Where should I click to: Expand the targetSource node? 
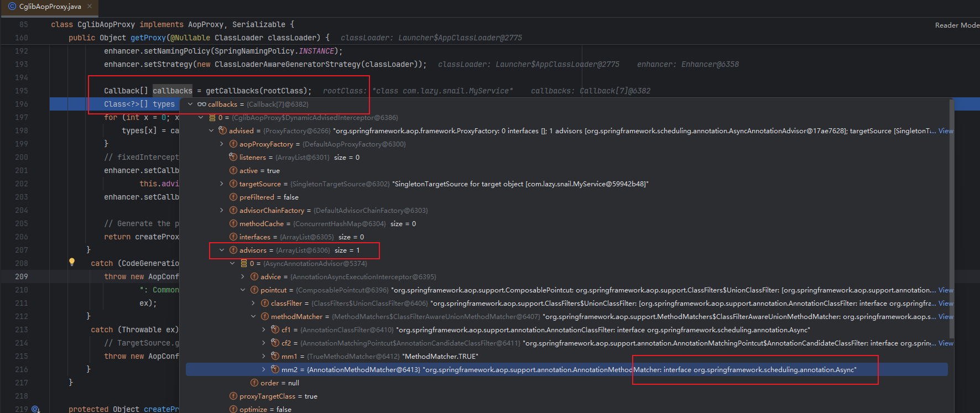(222, 184)
